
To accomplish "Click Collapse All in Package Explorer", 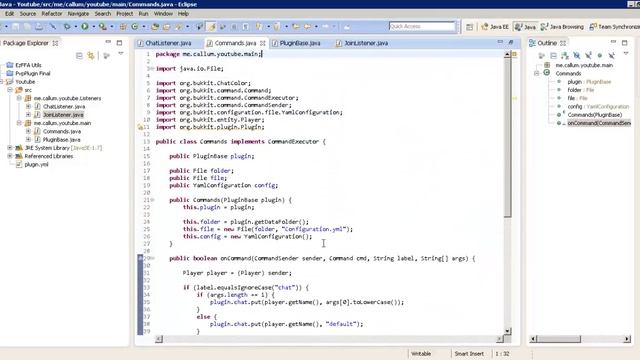I will click(x=79, y=56).
